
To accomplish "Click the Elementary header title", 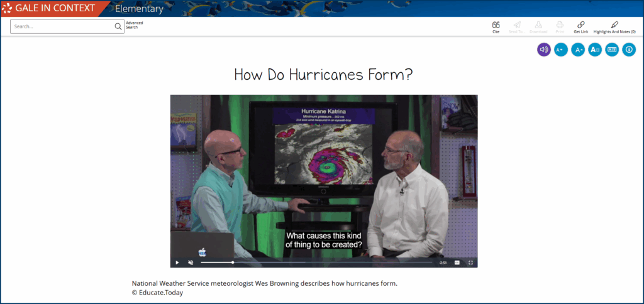I will [x=139, y=9].
